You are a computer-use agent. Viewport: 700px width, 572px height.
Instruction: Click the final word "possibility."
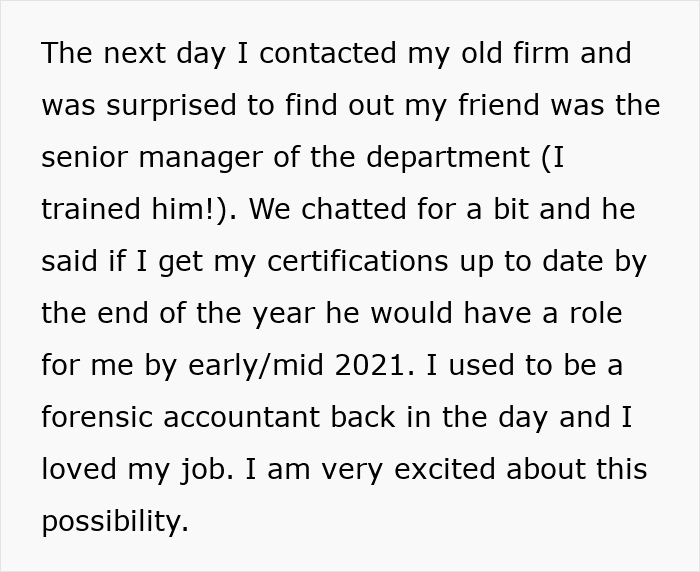tap(115, 521)
